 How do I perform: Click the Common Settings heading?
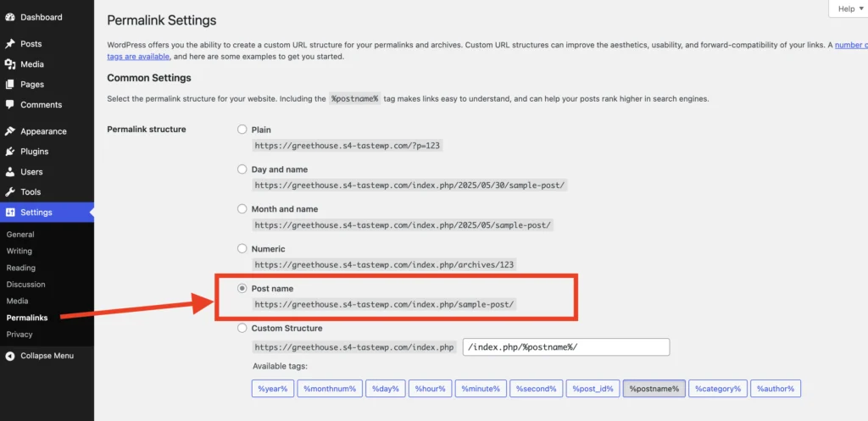(x=149, y=78)
